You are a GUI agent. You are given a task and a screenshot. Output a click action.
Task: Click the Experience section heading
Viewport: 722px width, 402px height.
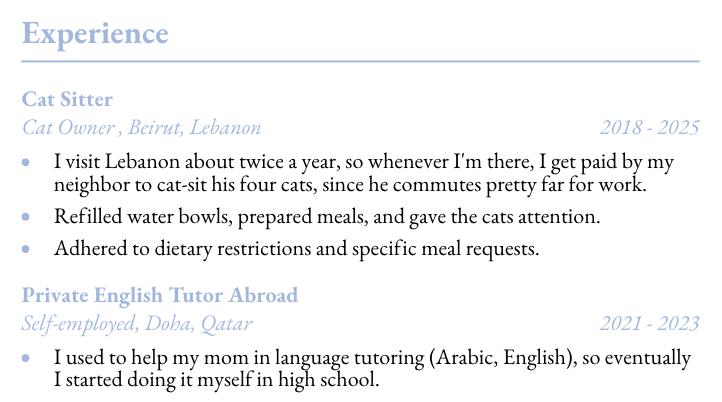[95, 35]
